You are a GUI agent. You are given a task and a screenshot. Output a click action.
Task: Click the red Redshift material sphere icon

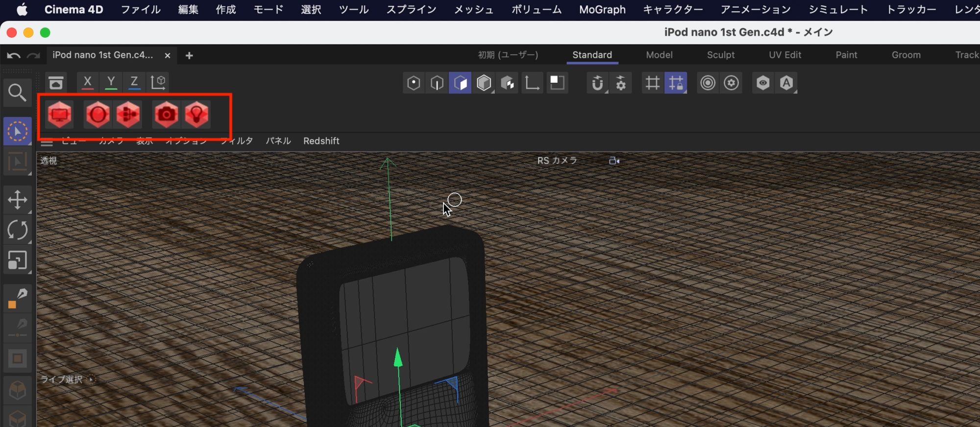point(98,115)
